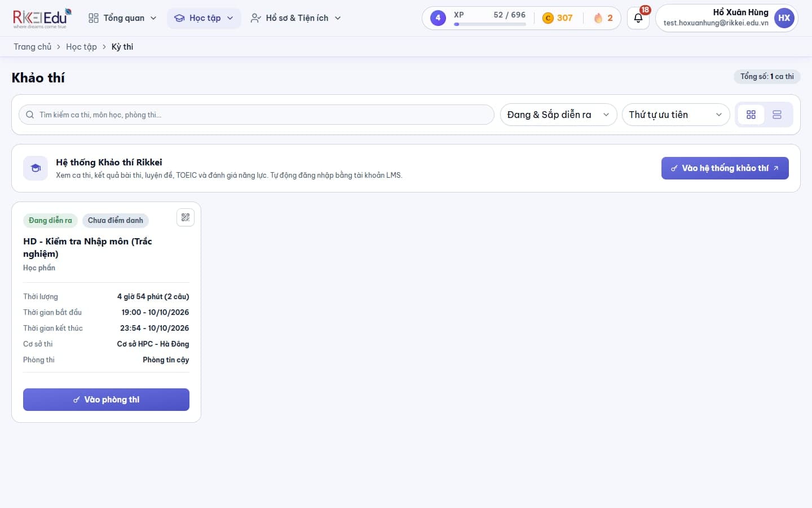Click the 52 / 696 XP value
Viewport: 812px width, 508px height.
[x=509, y=15]
